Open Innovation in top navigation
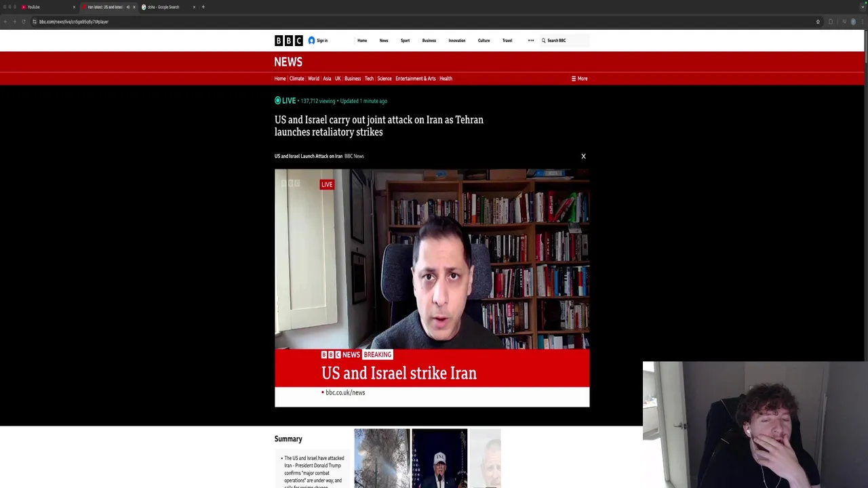 click(457, 41)
